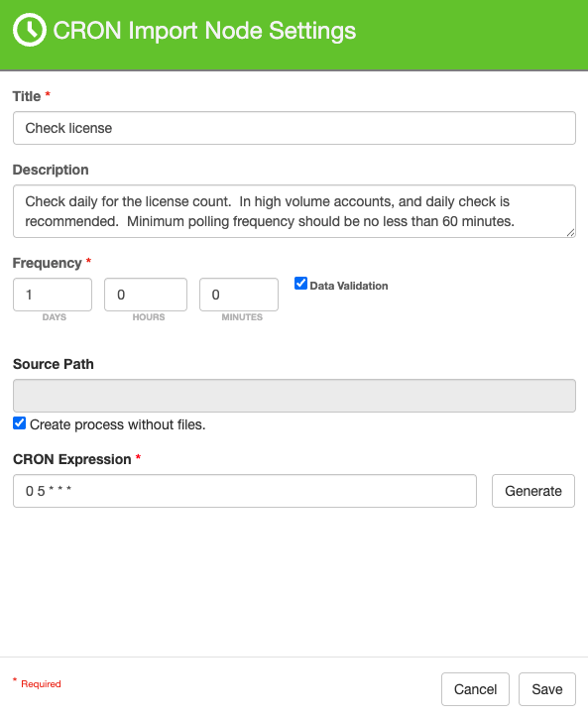
Task: Focus the Title field containing Check license
Action: (294, 128)
